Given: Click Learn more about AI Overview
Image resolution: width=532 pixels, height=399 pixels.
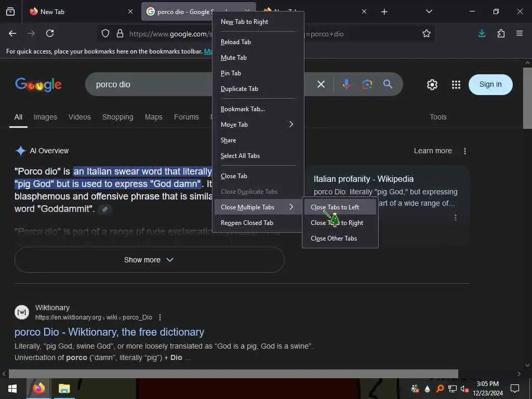Looking at the screenshot, I should tap(433, 151).
